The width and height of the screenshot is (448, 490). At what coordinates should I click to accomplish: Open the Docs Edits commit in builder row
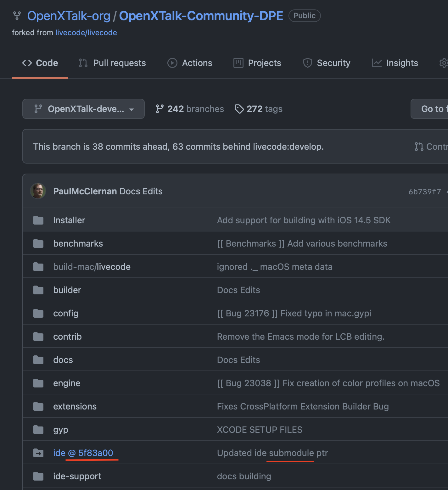point(238,290)
